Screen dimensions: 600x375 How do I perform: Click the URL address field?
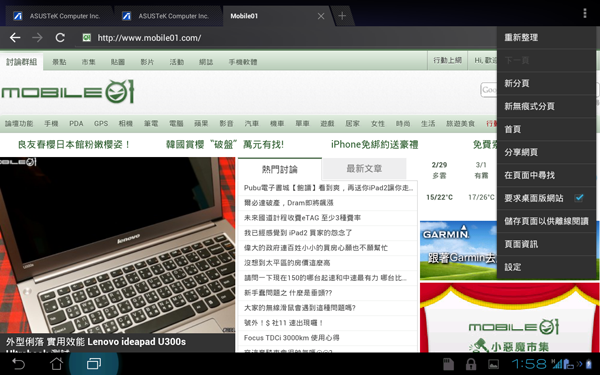285,38
